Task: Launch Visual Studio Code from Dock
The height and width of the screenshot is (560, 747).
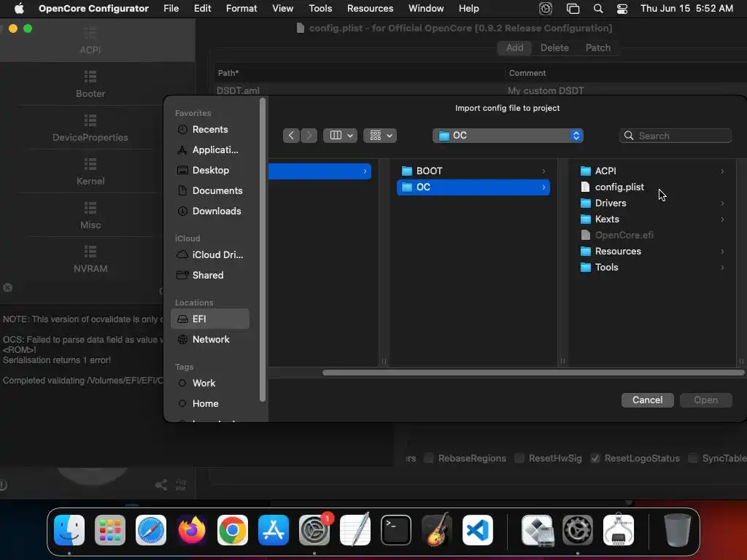Action: 477,530
